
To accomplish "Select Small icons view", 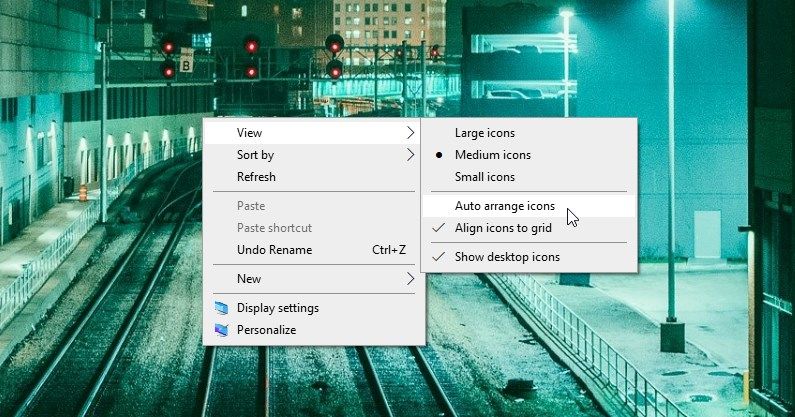I will coord(529,177).
